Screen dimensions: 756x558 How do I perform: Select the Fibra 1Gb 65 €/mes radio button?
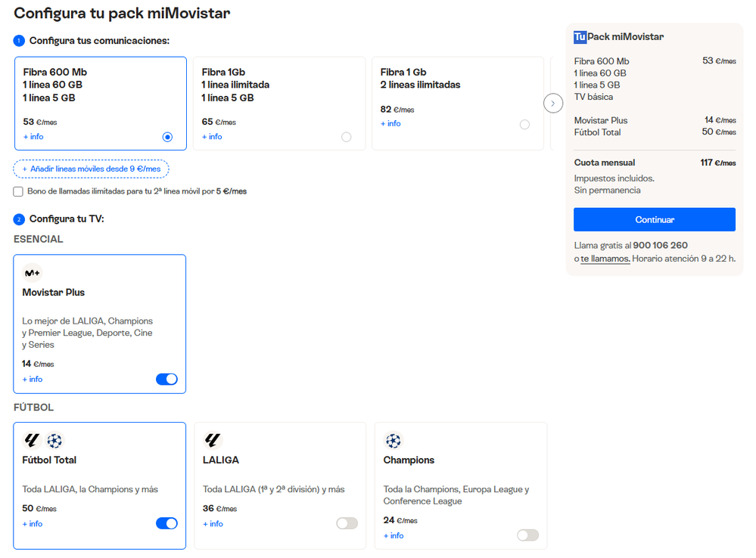(346, 138)
